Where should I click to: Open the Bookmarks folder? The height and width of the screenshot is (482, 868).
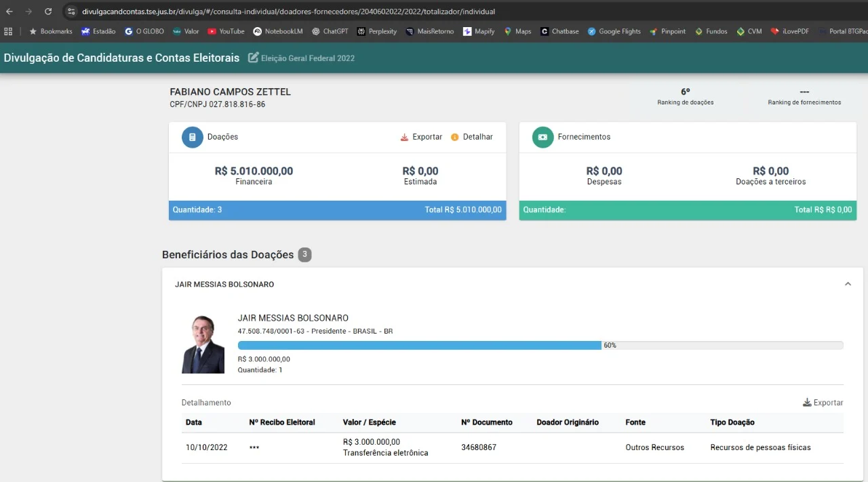point(50,31)
